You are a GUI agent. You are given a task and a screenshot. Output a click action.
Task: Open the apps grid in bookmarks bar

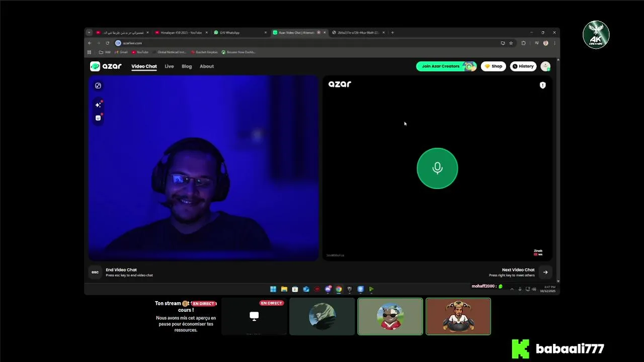90,52
